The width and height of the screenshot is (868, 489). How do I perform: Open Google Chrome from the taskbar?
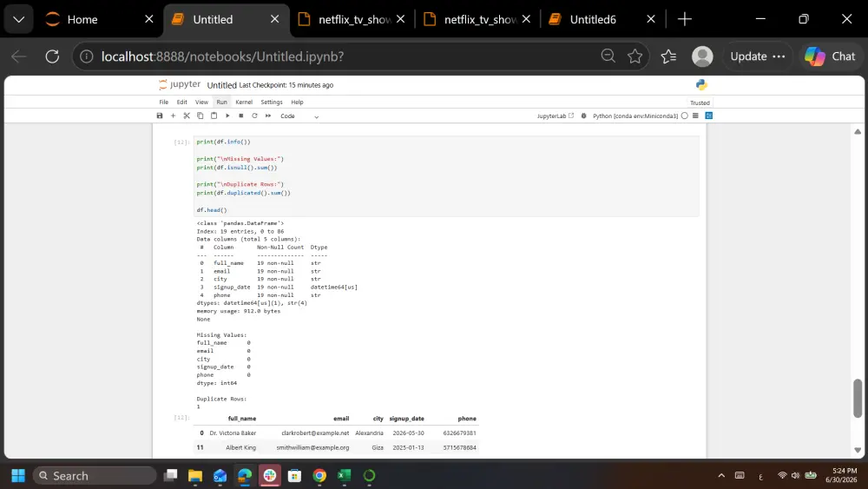tap(319, 476)
